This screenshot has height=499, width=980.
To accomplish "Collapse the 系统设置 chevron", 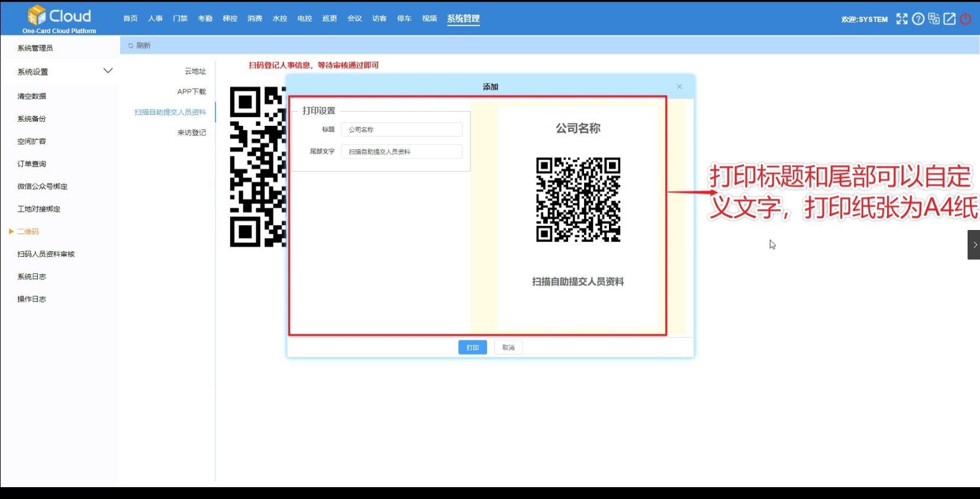I will tap(108, 71).
